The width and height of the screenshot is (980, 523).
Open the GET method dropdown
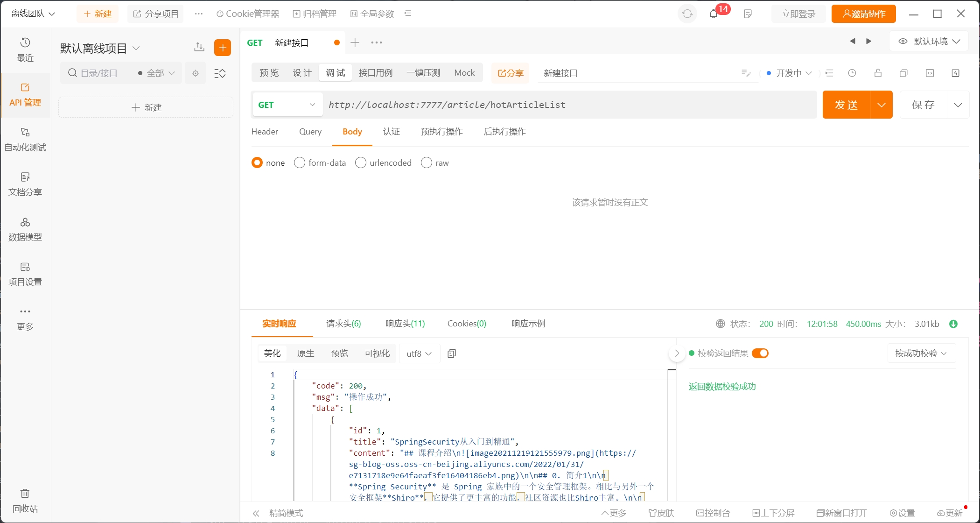click(287, 105)
